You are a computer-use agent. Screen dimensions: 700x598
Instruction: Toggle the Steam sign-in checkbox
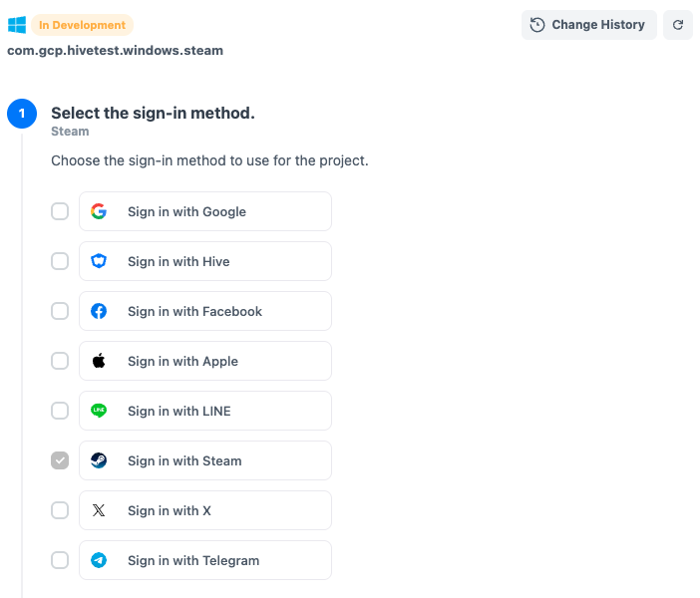60,460
